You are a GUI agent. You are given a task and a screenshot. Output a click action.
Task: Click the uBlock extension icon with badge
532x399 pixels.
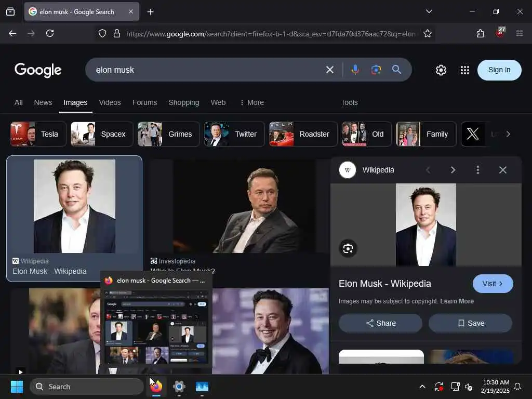point(500,33)
